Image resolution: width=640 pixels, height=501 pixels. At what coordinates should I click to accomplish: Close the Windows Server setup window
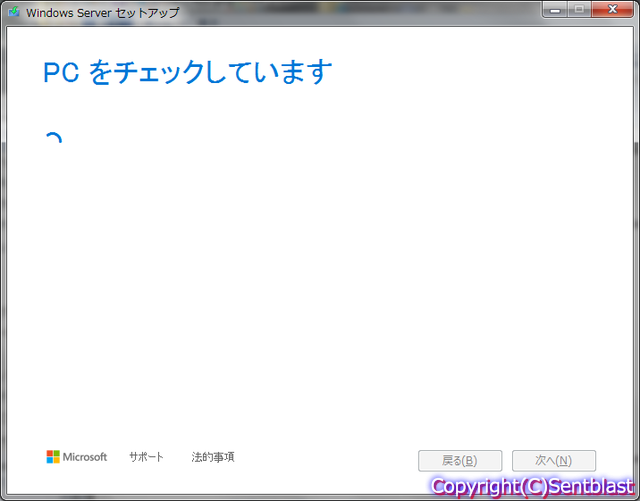612,9
